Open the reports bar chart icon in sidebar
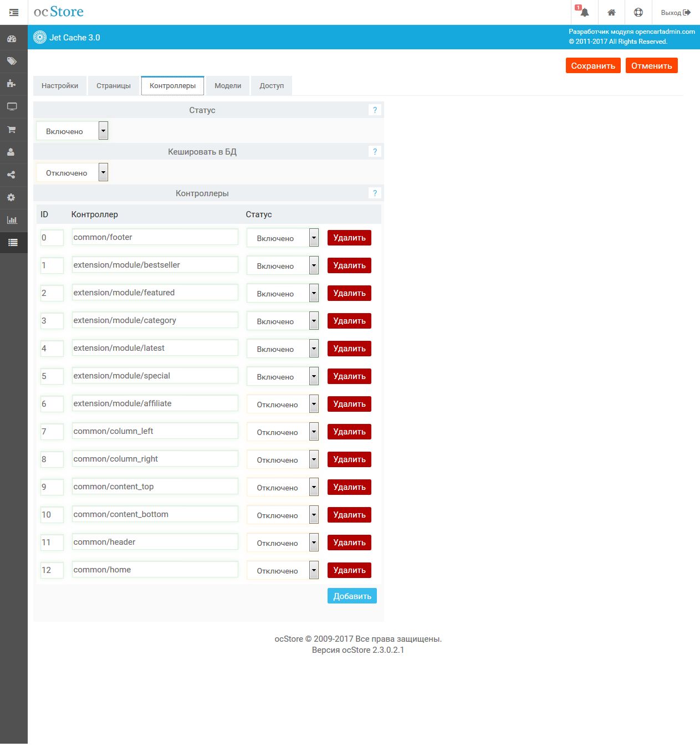 pos(12,220)
